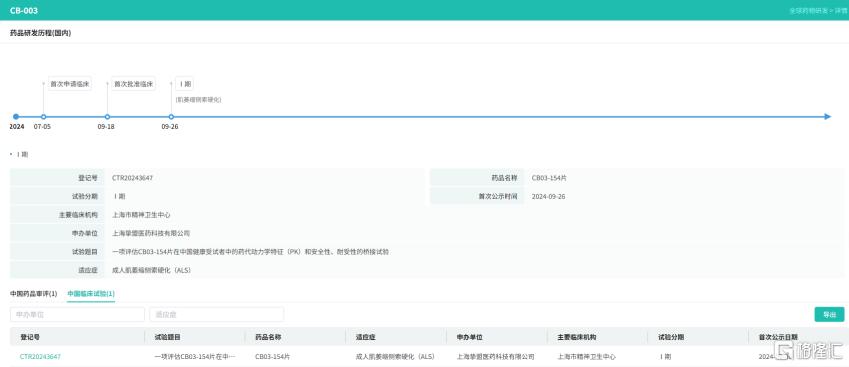This screenshot has width=849, height=367.
Task: Focus the 申办单位 filter input
Action: 77,314
